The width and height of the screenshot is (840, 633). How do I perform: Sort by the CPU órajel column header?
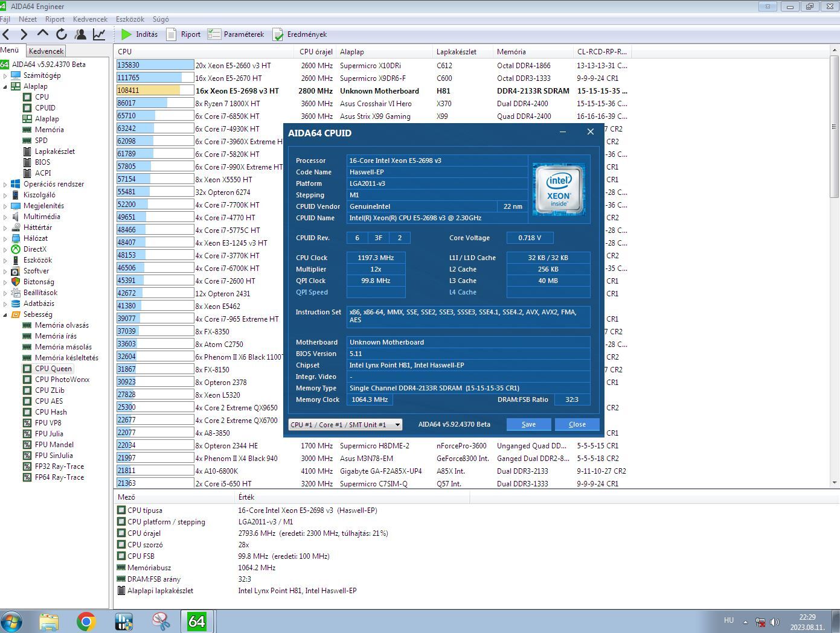pos(316,51)
